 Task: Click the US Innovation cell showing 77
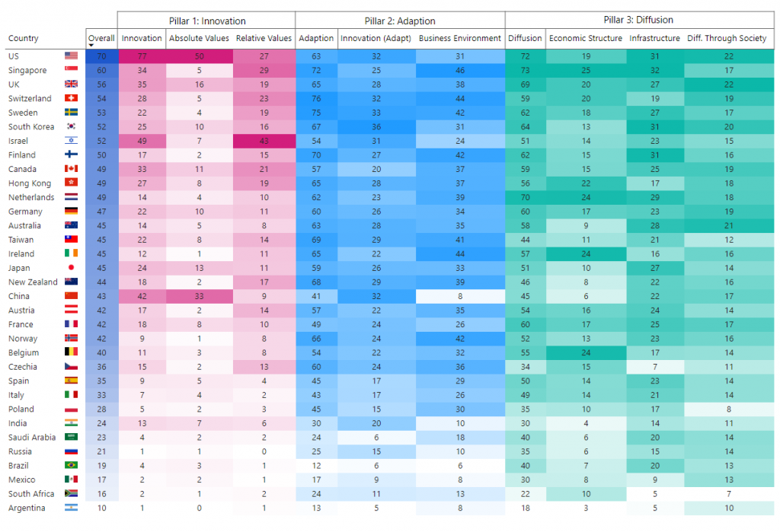coord(142,56)
